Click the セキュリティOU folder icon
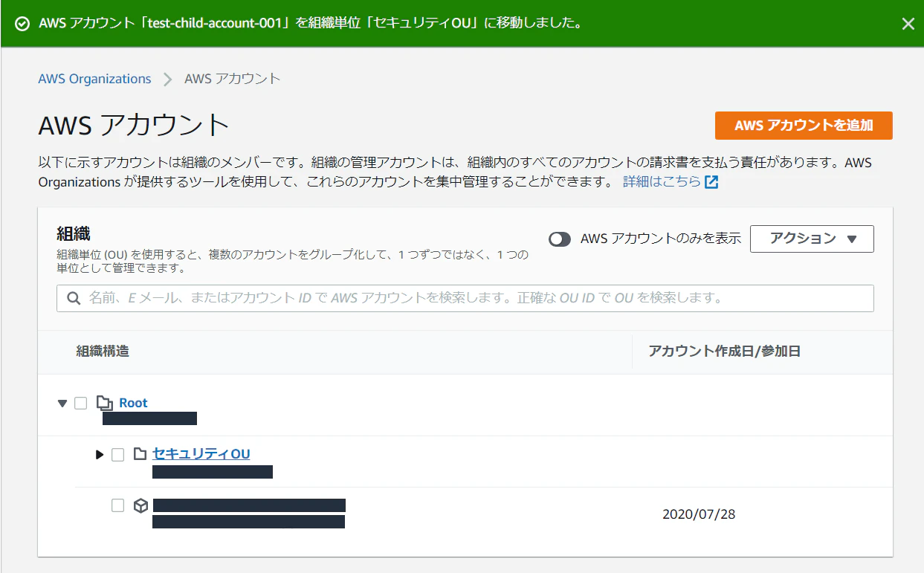The width and height of the screenshot is (924, 573). click(x=140, y=454)
